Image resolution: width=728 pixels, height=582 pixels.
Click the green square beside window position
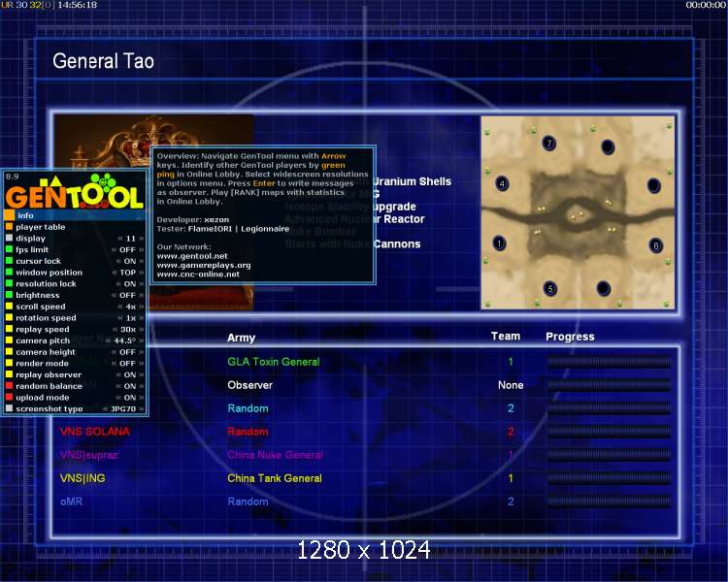point(10,273)
